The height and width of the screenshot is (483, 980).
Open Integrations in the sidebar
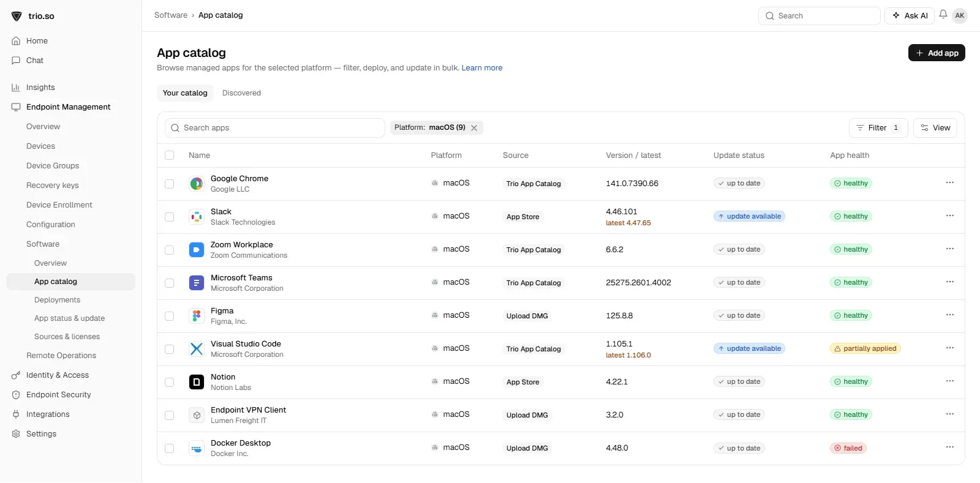(48, 414)
